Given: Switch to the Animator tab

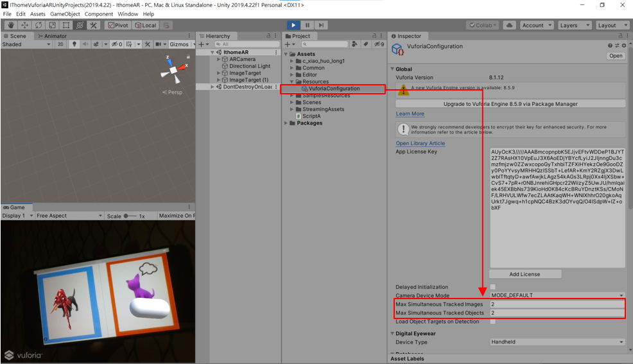Looking at the screenshot, I should 53,36.
